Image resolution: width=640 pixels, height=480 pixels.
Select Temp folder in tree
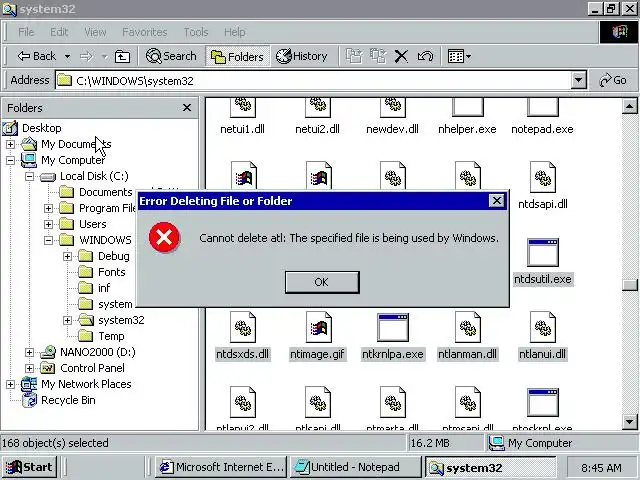pyautogui.click(x=111, y=336)
